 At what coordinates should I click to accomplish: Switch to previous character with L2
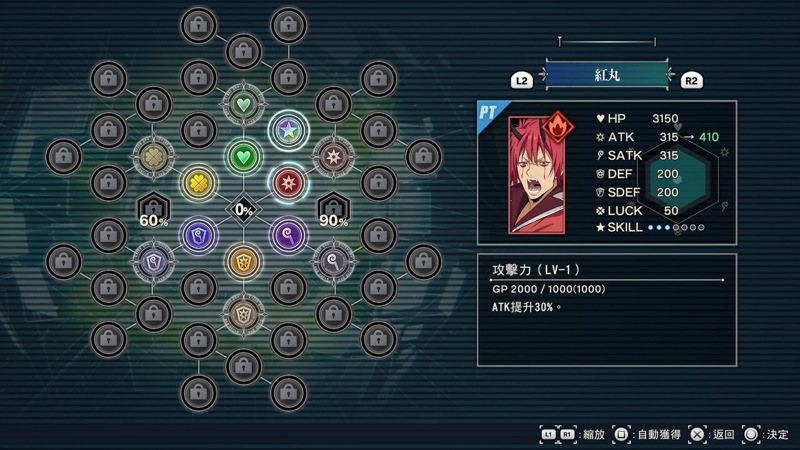[521, 80]
